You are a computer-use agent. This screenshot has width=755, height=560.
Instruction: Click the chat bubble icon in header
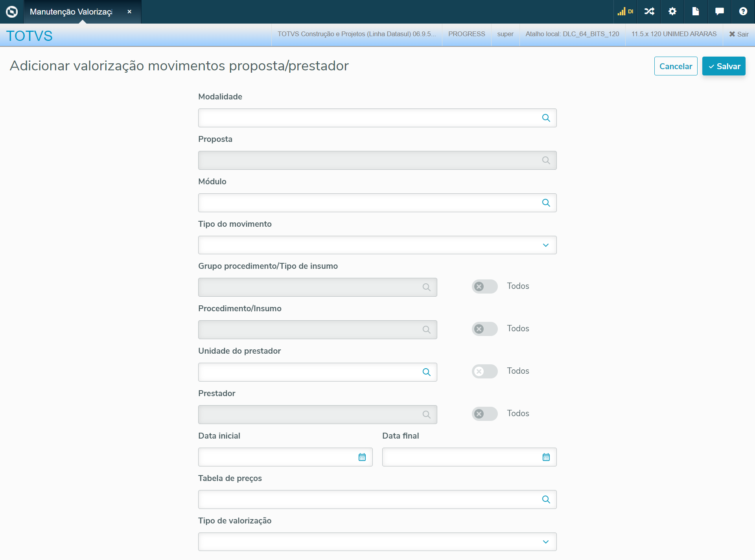click(719, 11)
